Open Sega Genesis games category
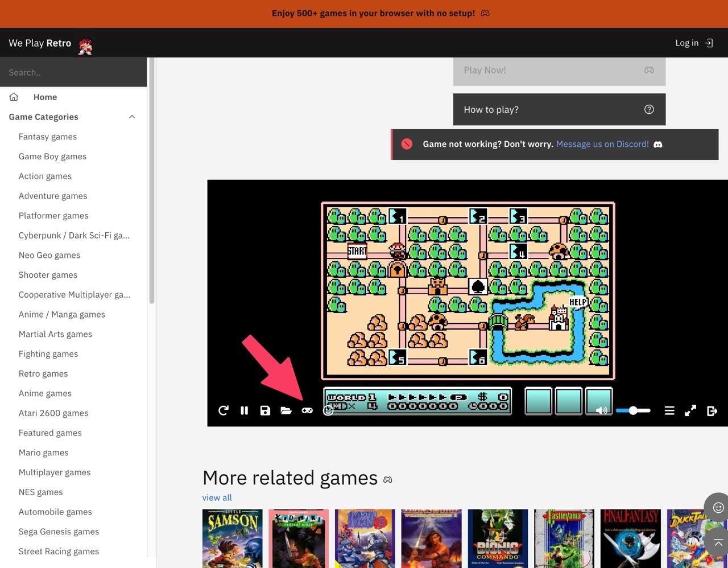This screenshot has height=568, width=728. 59,532
